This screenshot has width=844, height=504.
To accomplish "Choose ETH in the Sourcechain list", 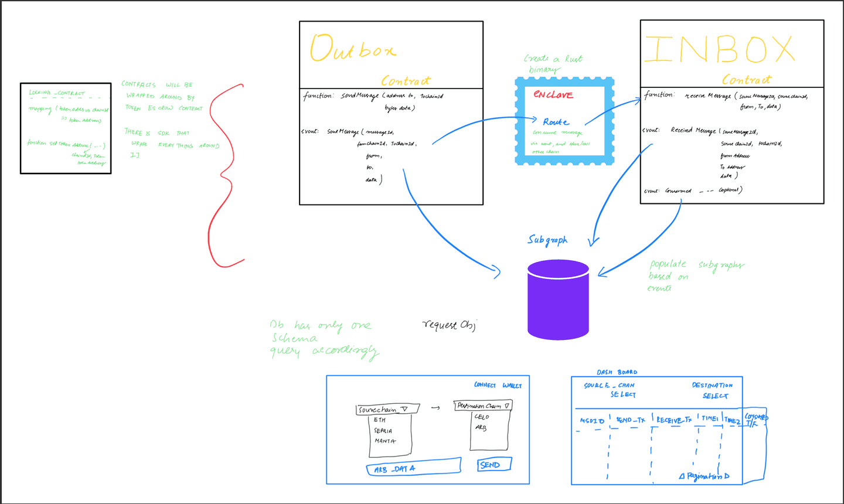I will (x=380, y=420).
